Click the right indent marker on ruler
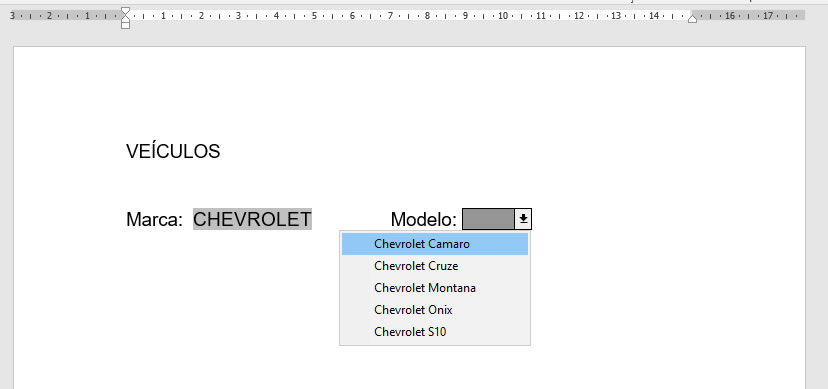Image resolution: width=828 pixels, height=389 pixels. pos(692,19)
